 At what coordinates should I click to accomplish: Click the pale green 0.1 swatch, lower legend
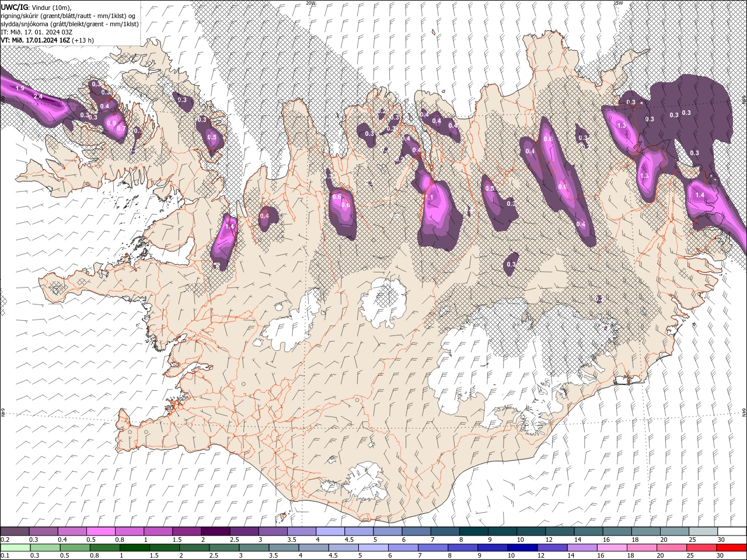pyautogui.click(x=15, y=548)
